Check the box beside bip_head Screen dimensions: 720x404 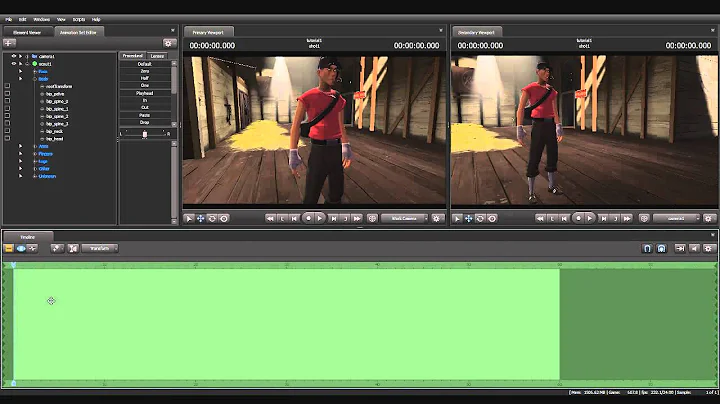coord(7,138)
